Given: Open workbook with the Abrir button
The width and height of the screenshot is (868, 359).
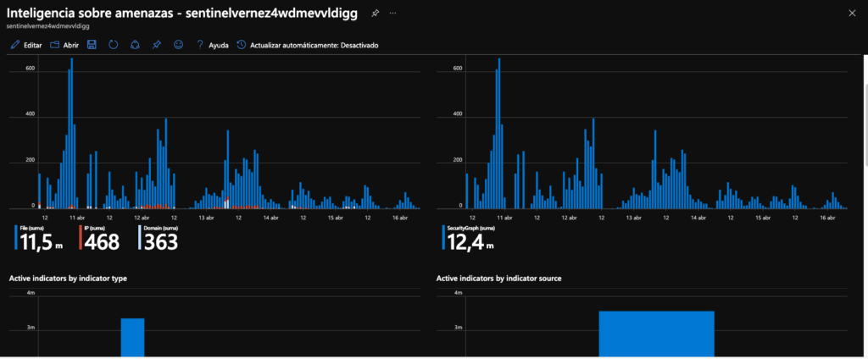Looking at the screenshot, I should tap(64, 45).
